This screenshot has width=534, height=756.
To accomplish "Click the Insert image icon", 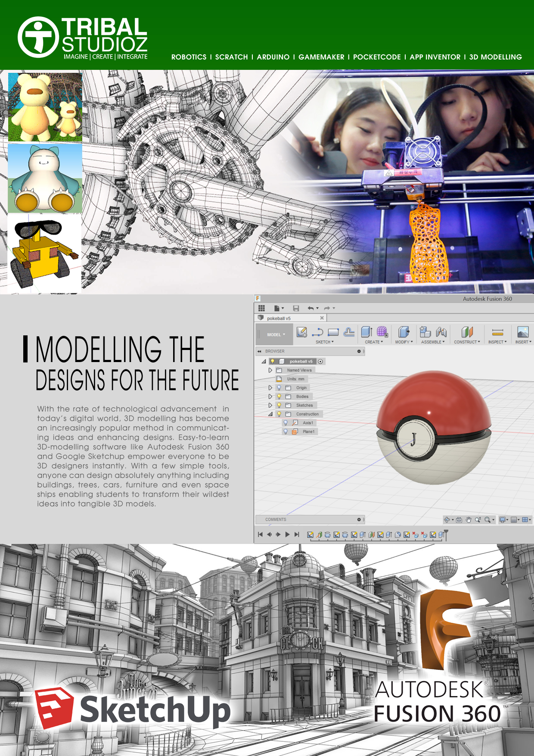I will (523, 332).
